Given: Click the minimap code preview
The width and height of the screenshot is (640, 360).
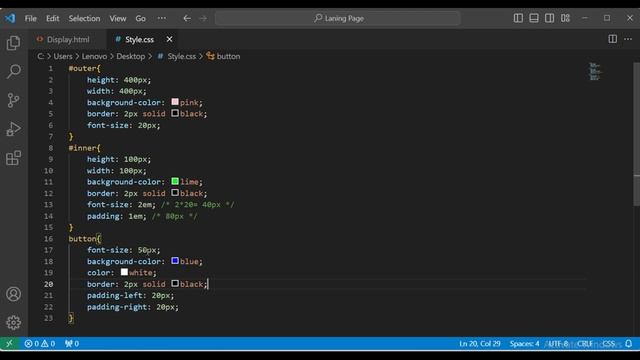Looking at the screenshot, I should (x=595, y=71).
